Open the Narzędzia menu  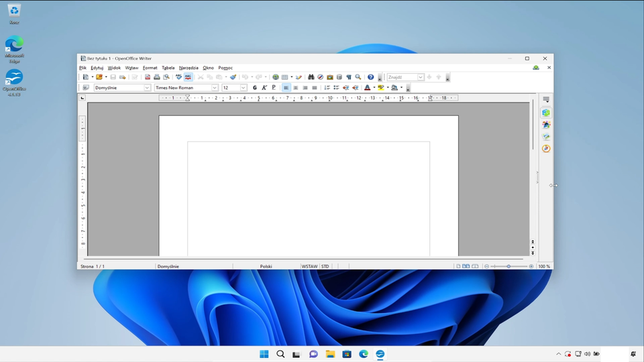click(189, 68)
